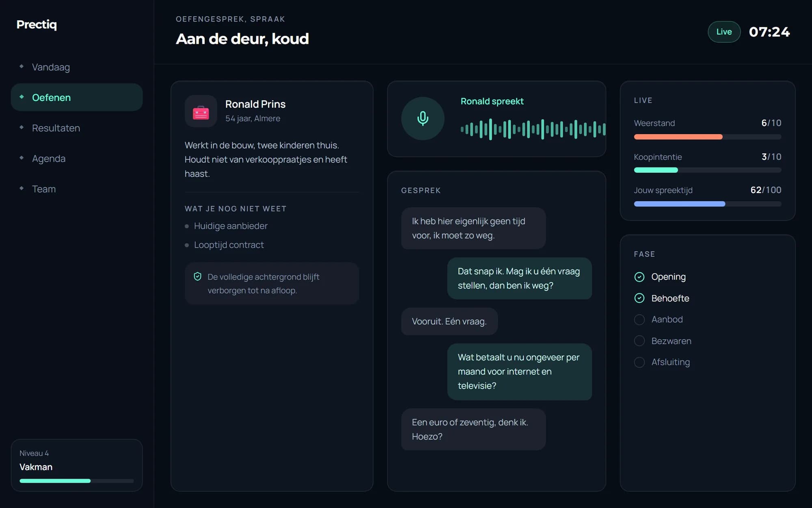The width and height of the screenshot is (812, 508).
Task: Click the "Ronald spreekt" label
Action: pos(492,101)
